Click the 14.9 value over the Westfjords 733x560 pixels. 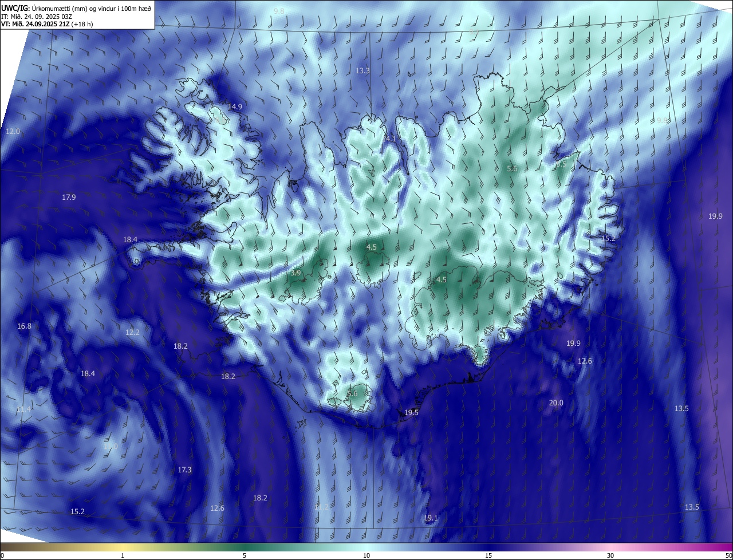point(235,107)
